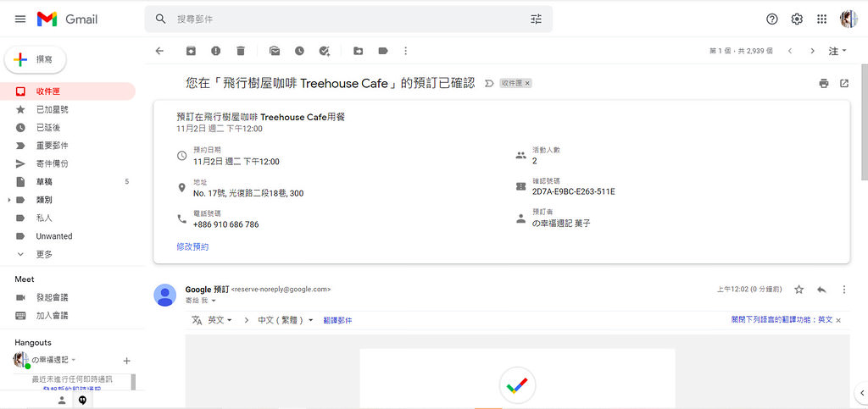Open the Support help icon

[x=771, y=19]
